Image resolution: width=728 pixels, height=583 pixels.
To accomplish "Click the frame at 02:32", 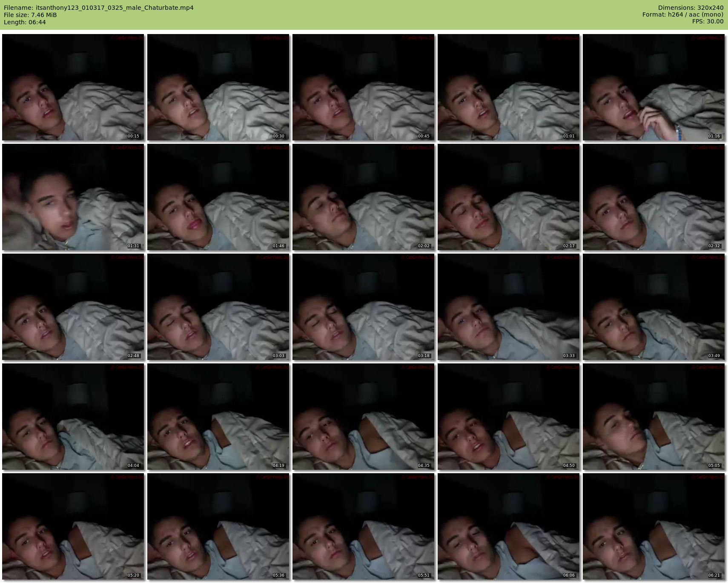I will pos(653,197).
